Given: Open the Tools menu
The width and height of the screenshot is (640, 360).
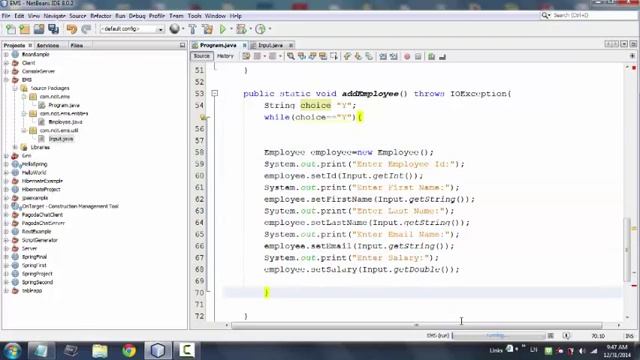Looking at the screenshot, I should [194, 16].
